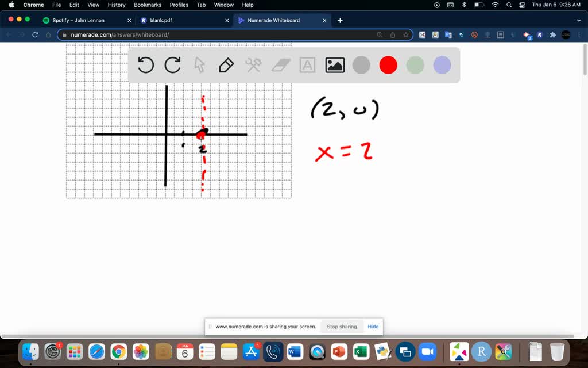Click the Stop sharing button
Screen dimensions: 588x368
[342, 326]
